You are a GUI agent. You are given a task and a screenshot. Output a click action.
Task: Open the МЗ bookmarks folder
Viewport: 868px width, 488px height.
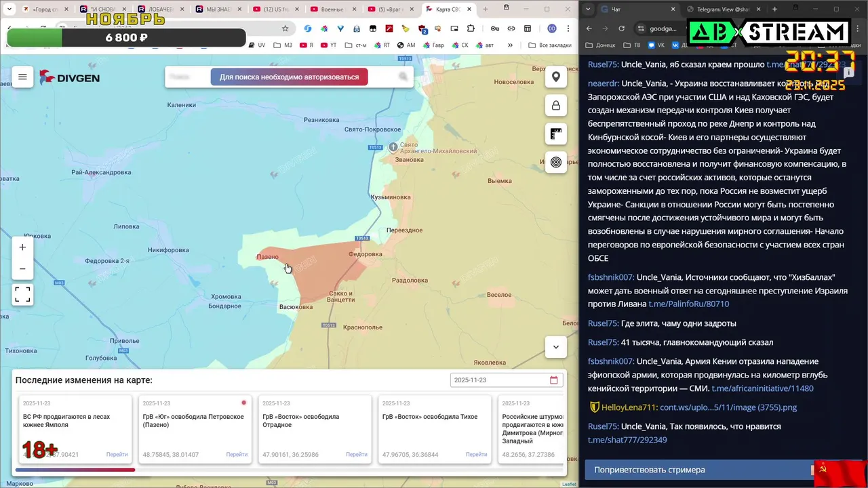[x=283, y=45]
